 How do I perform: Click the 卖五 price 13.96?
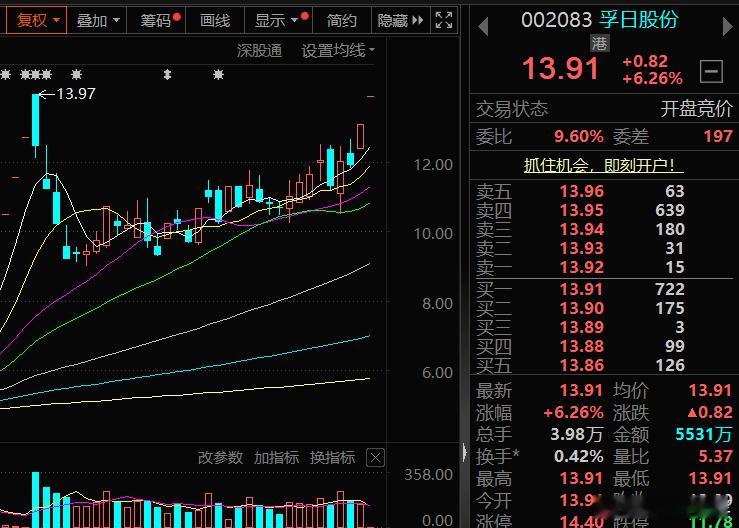582,191
